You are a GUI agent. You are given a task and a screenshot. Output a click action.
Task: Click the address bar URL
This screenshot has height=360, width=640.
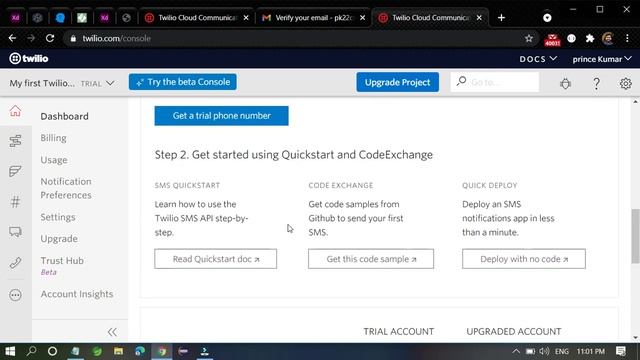point(117,38)
